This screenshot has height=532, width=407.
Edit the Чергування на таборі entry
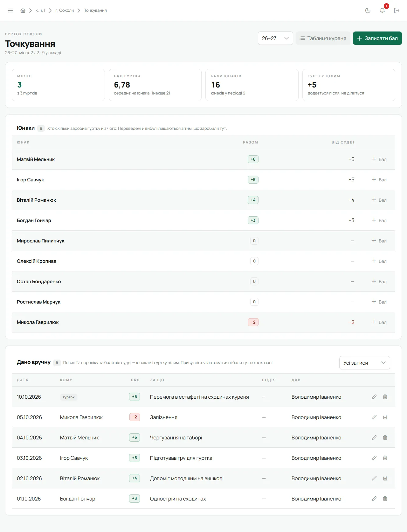point(374,437)
